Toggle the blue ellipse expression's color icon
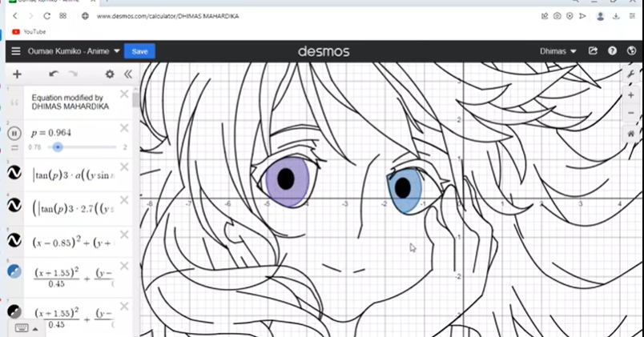 click(14, 271)
